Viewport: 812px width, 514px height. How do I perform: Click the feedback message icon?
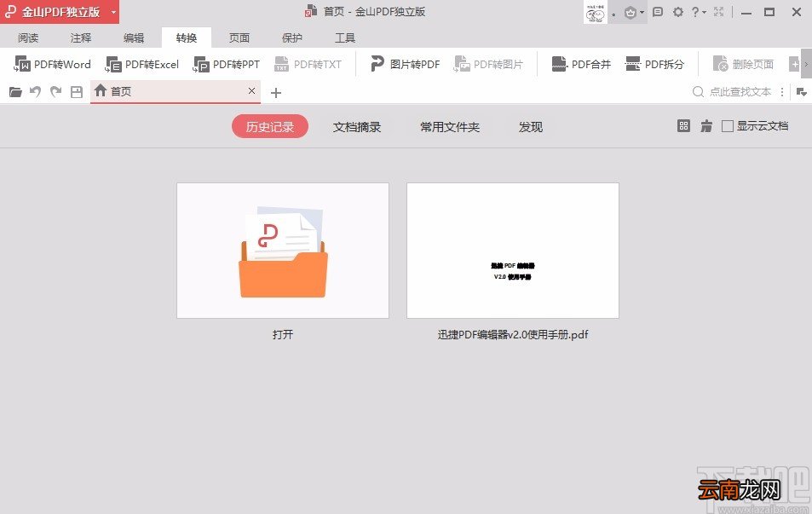tap(658, 11)
